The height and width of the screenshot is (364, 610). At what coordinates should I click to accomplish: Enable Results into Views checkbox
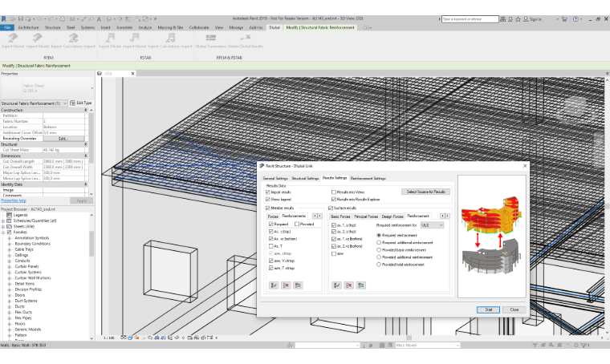(333, 192)
